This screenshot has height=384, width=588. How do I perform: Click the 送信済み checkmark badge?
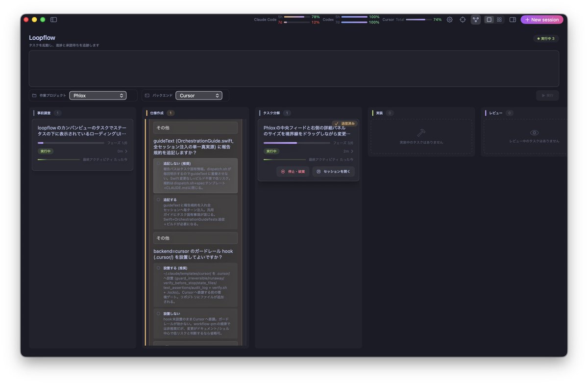344,124
